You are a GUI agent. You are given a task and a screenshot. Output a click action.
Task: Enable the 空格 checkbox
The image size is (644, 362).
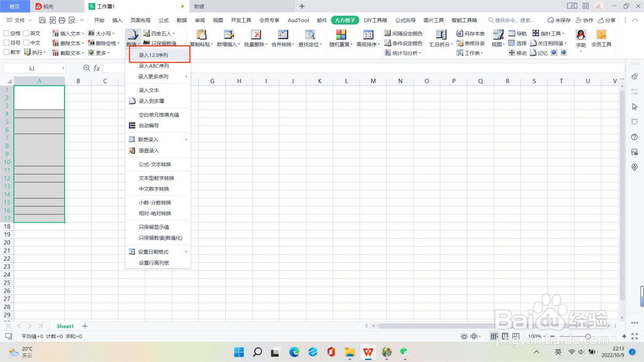tap(6, 33)
